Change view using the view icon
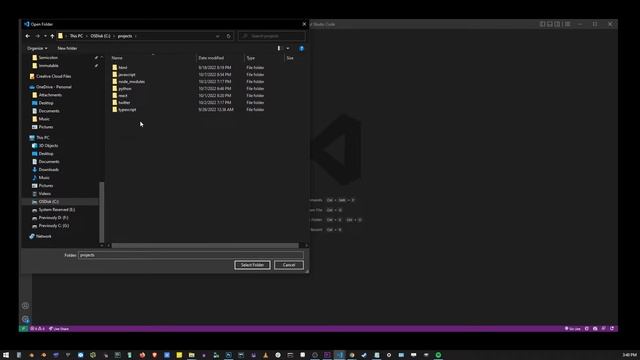 tap(279, 48)
